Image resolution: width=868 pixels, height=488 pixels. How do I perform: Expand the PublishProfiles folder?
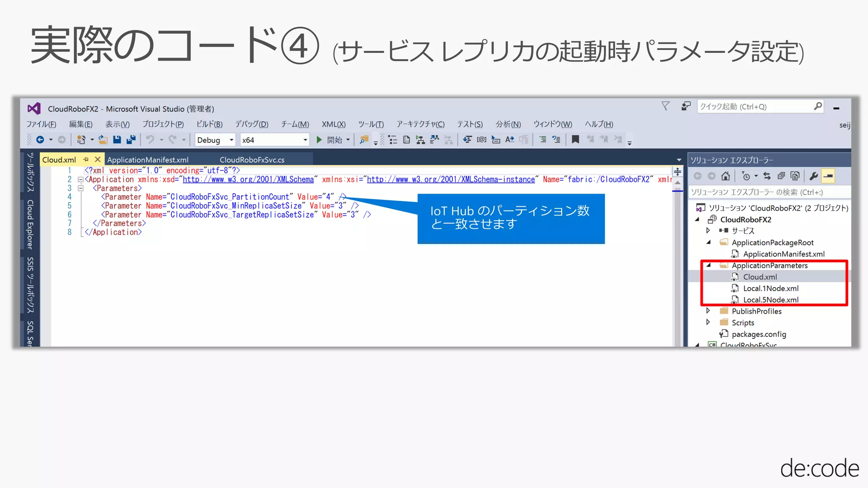pos(708,311)
